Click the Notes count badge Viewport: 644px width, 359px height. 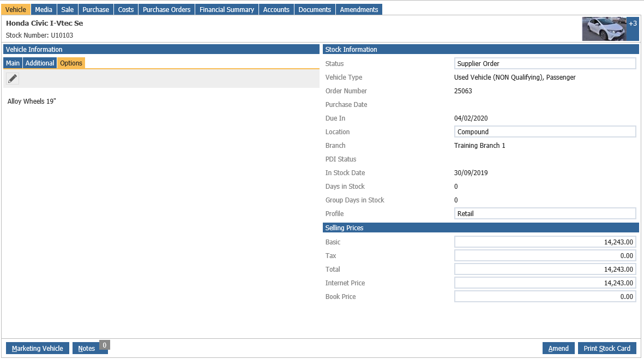tap(105, 345)
